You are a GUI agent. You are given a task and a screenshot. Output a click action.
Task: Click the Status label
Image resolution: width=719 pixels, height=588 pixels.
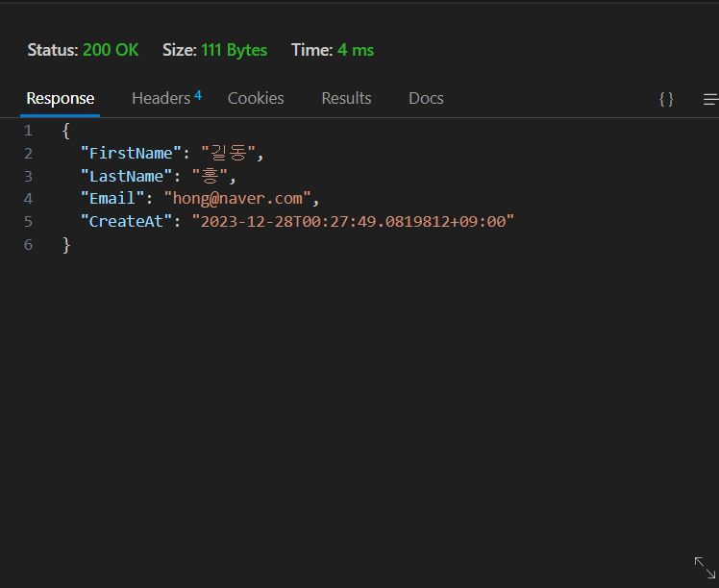click(x=53, y=50)
